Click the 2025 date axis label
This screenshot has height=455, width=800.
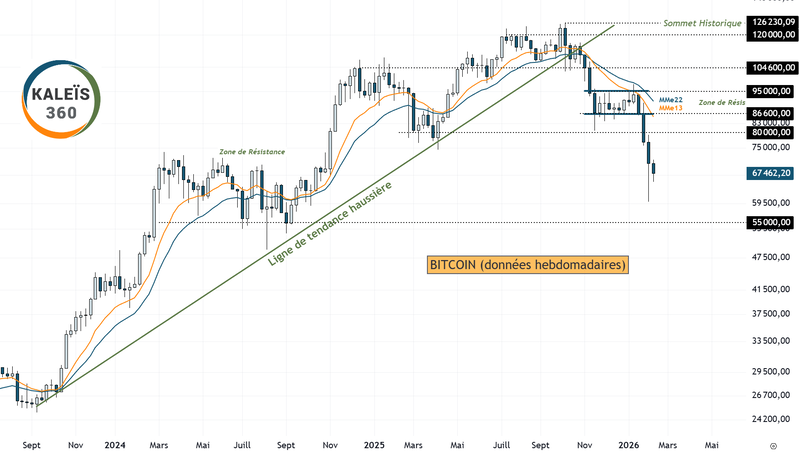coord(374,445)
